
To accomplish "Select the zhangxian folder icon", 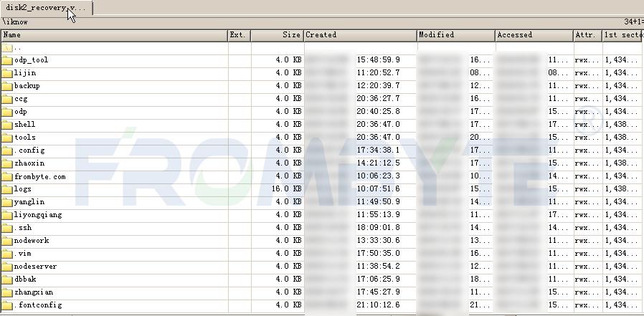I will tap(7, 292).
